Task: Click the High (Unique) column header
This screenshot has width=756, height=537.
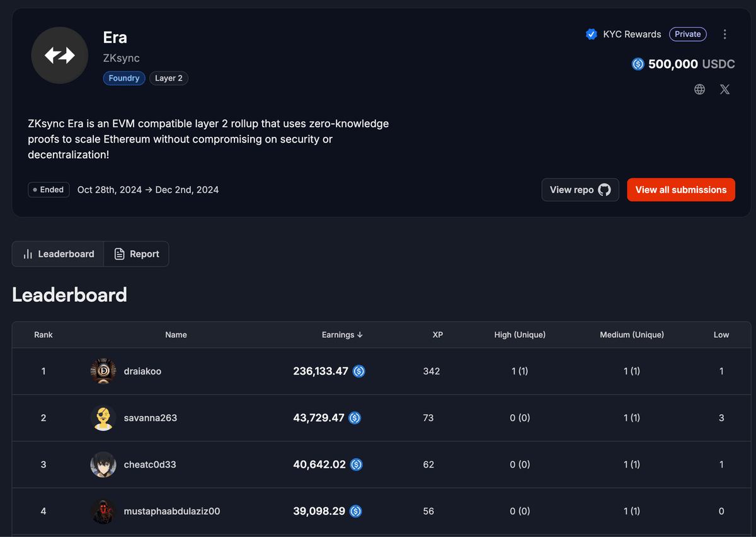Action: coord(520,335)
